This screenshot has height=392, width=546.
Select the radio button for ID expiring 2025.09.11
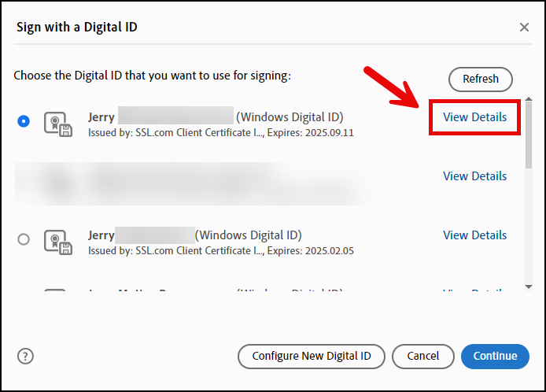24,121
